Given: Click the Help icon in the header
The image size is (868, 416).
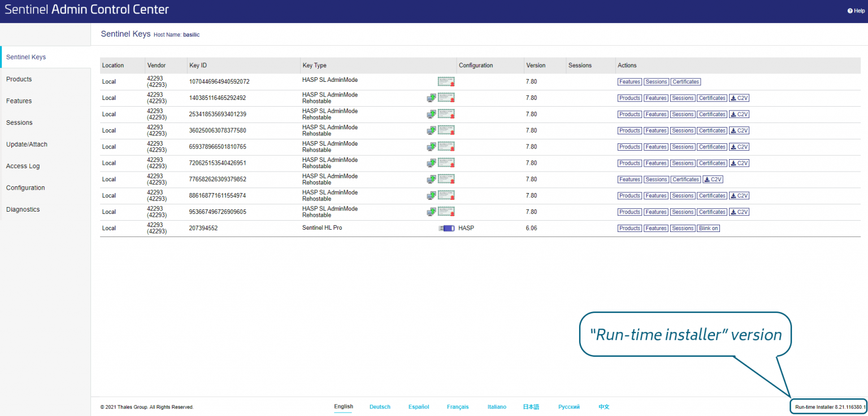Looking at the screenshot, I should [850, 11].
